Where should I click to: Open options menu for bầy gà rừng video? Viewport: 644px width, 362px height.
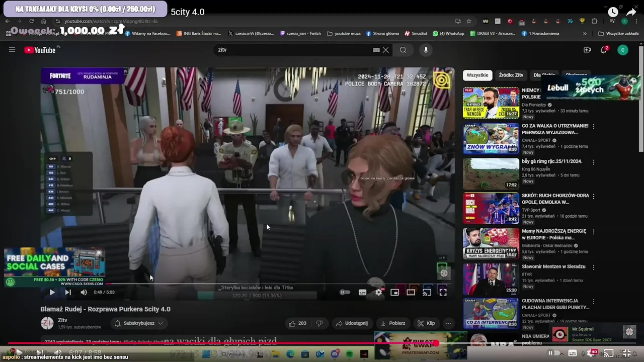pos(594,162)
